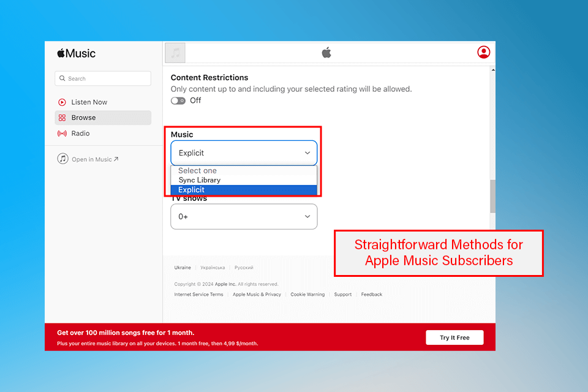588x392 pixels.
Task: Click the Ukraine region link
Action: [x=183, y=268]
